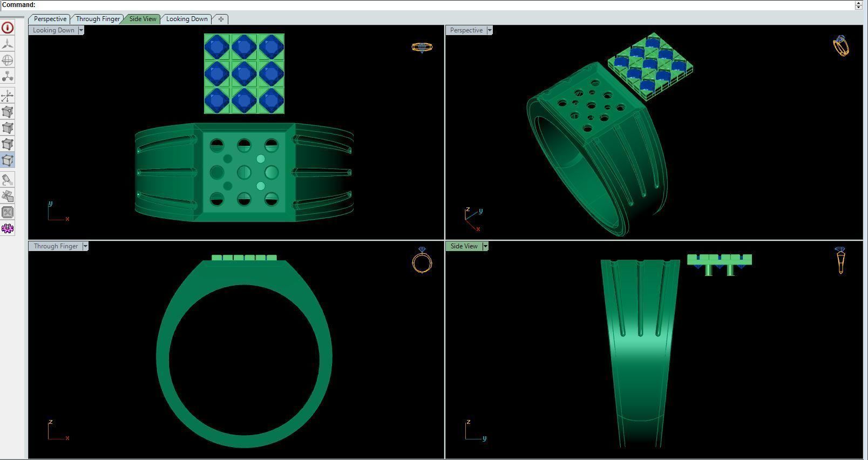
Task: Click the paint bucket material icon
Action: [x=8, y=180]
